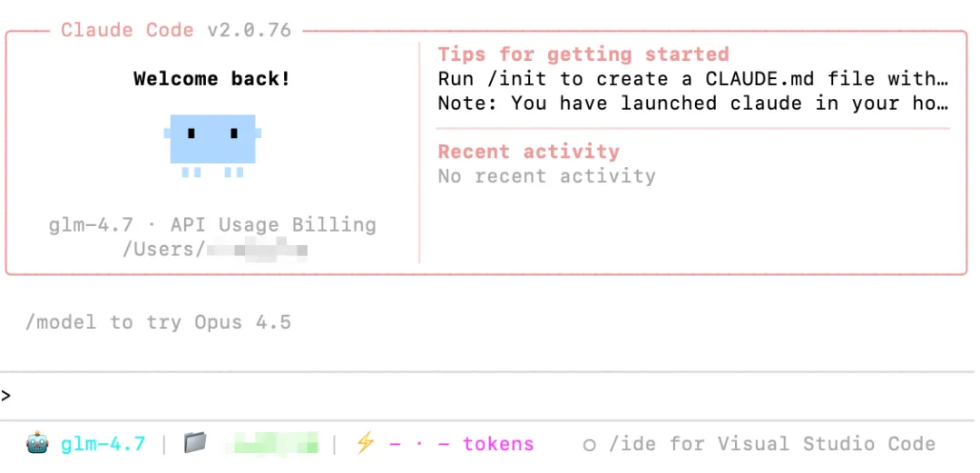Select the /ide for Visual Studio Code hint

(771, 444)
